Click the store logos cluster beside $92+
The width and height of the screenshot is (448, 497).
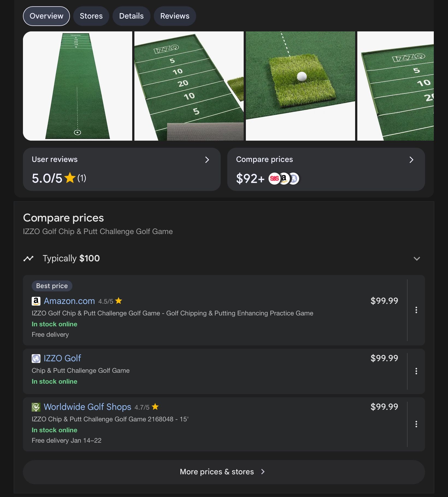point(284,179)
